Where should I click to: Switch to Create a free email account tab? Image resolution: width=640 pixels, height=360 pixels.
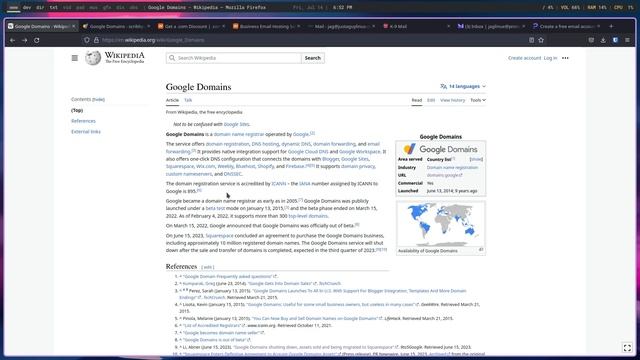[567, 26]
